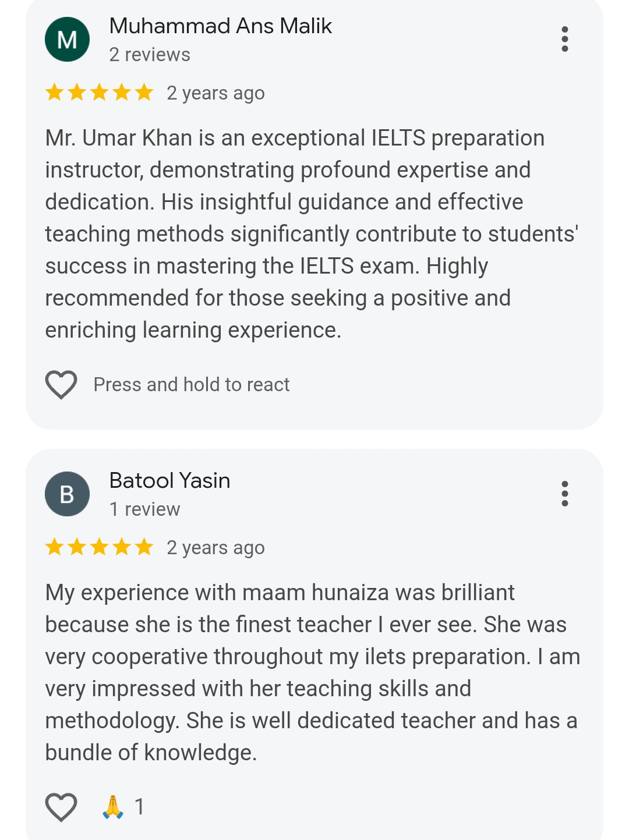Like Muhammad Ans Malik's review with heart
This screenshot has height=840, width=629.
61,385
